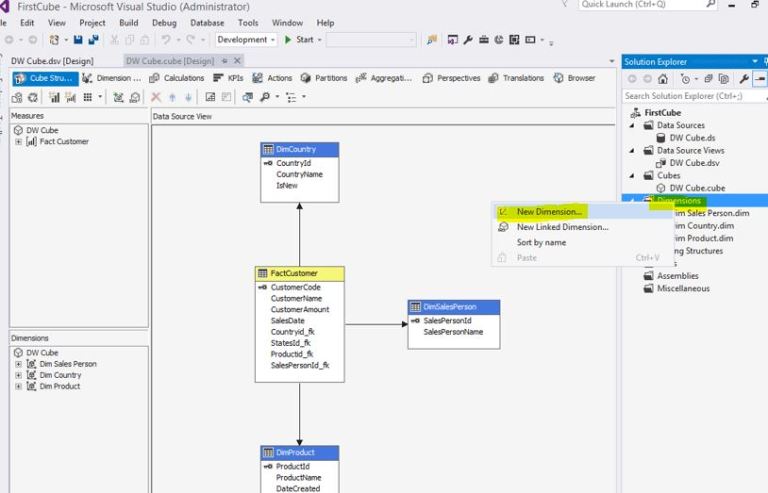Click the Quick Launch search box
Image resolution: width=768 pixels, height=493 pixels.
tap(648, 4)
